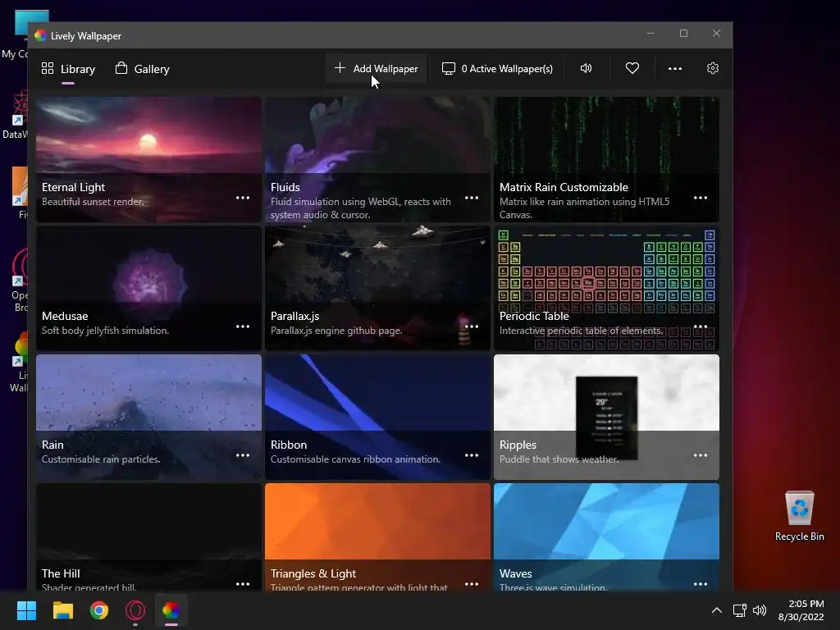
Task: Click the 'Puddle that shows weather.' description
Action: [x=559, y=459]
